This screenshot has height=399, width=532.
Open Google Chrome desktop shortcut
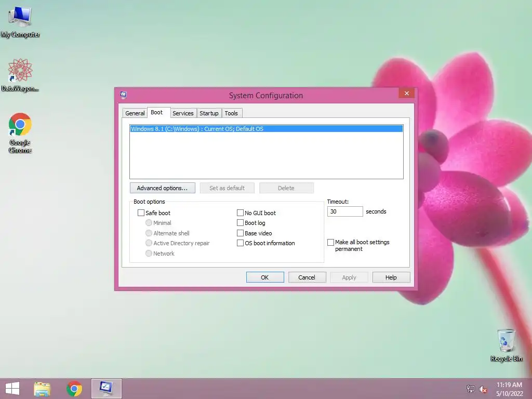pyautogui.click(x=20, y=132)
